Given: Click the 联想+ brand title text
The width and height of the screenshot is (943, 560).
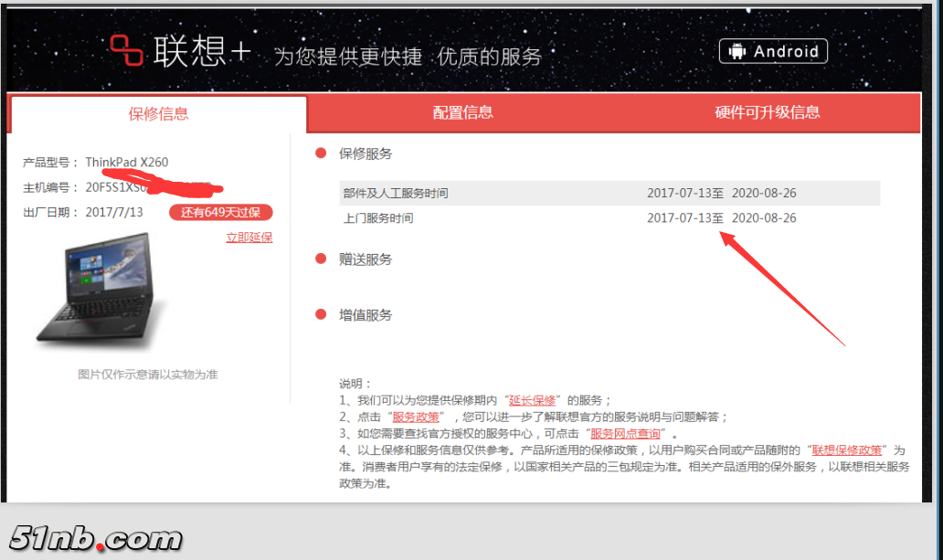Looking at the screenshot, I should [202, 52].
